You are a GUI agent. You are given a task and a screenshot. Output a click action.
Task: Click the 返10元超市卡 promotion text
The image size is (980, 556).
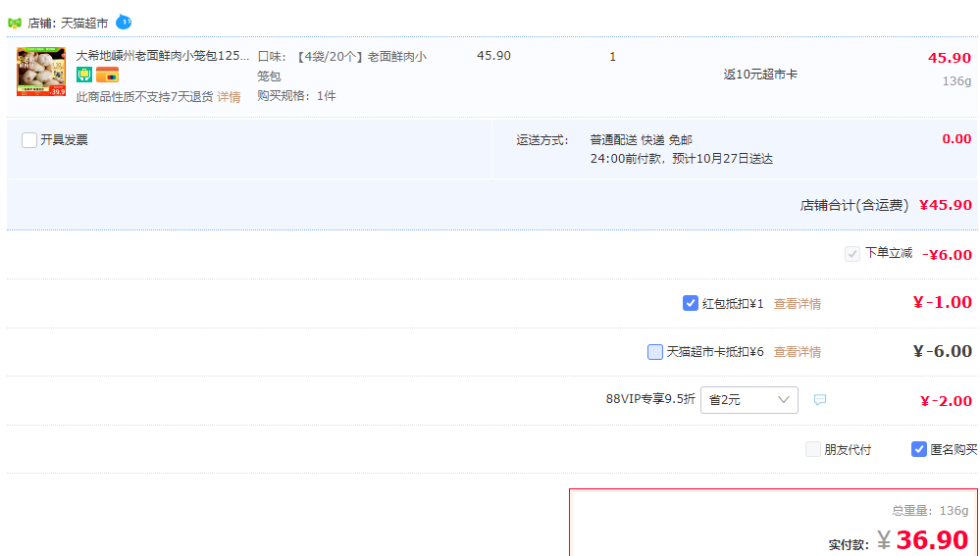tap(760, 75)
